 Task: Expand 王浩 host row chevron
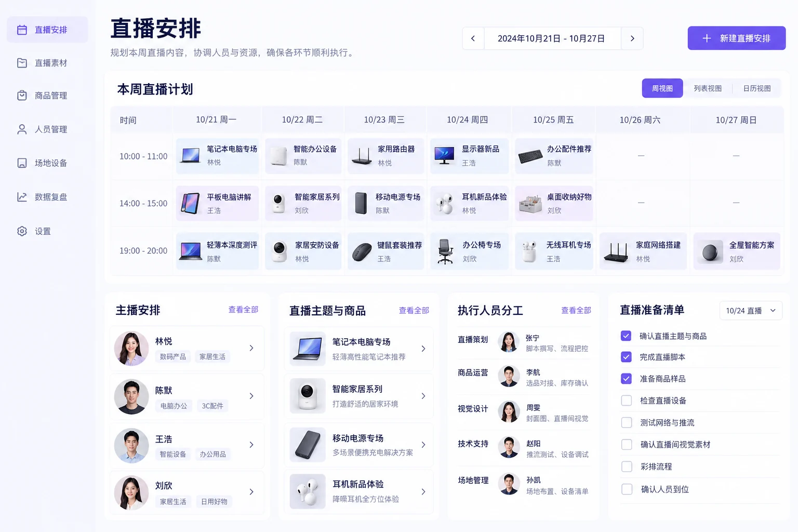251,445
